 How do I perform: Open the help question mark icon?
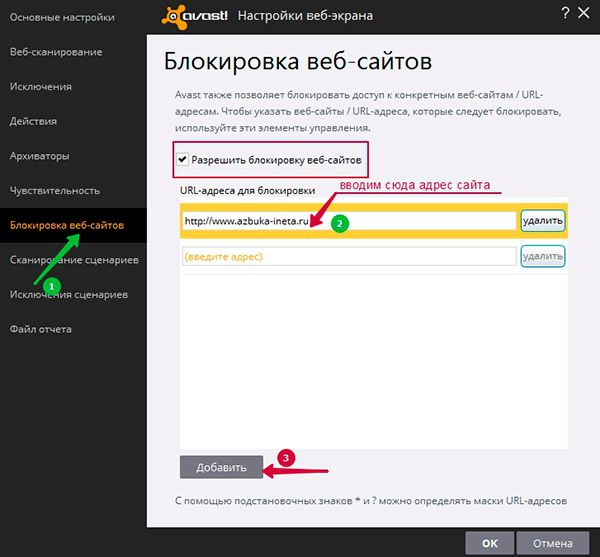point(565,13)
